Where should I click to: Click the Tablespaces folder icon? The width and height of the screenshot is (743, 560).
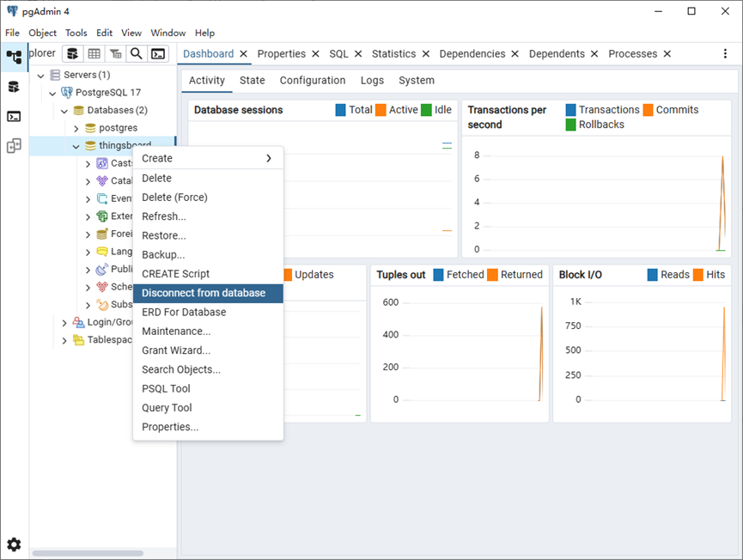78,340
